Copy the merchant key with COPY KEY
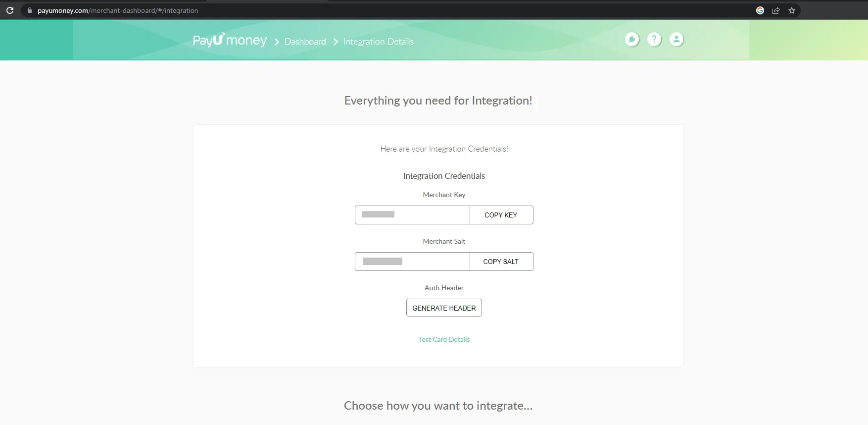Screen dimensions: 868x425 501,215
